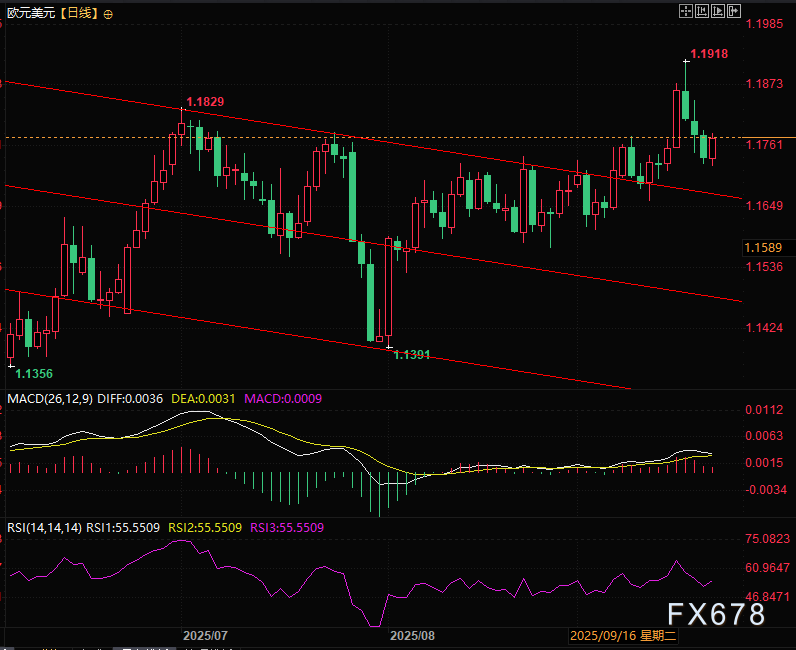The image size is (796, 650).
Task: Click the jump-to-start chart icon
Action: coord(700,12)
